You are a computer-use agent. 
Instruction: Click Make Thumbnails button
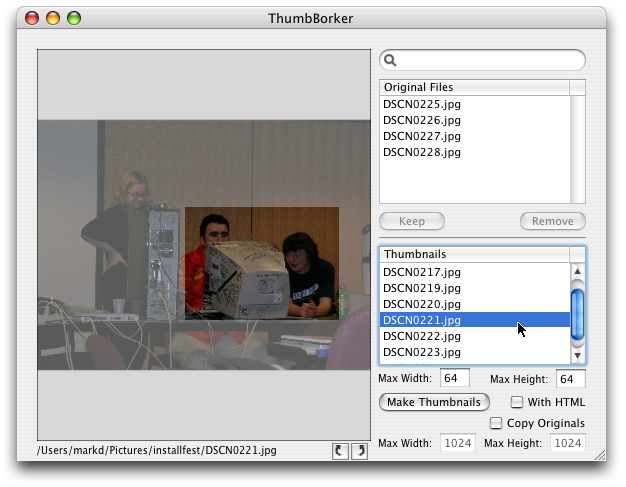(434, 402)
